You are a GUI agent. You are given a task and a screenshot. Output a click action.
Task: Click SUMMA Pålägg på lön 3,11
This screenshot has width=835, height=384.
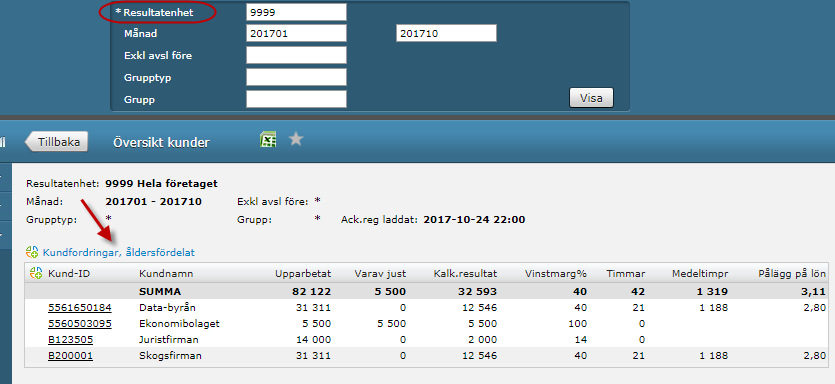(x=814, y=291)
